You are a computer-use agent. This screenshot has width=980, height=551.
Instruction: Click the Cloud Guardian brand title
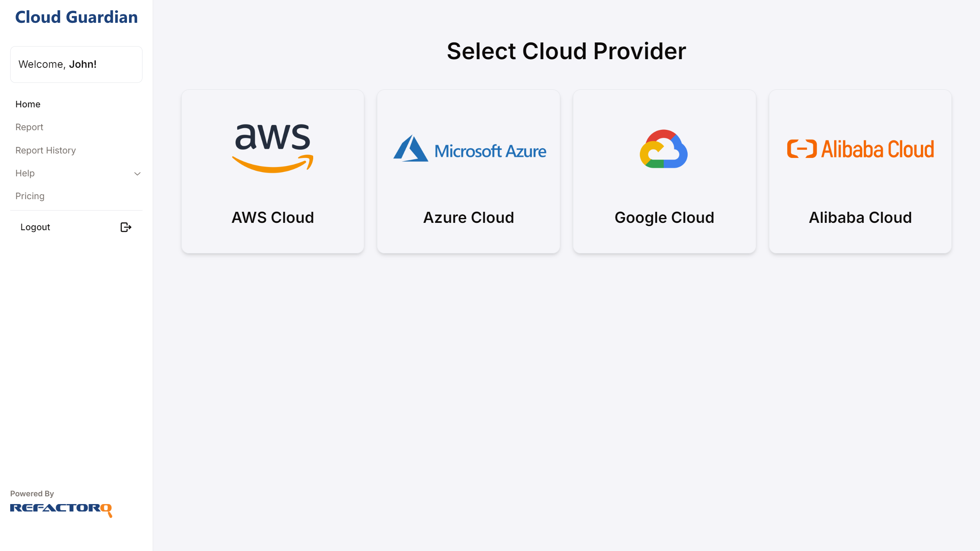click(76, 17)
